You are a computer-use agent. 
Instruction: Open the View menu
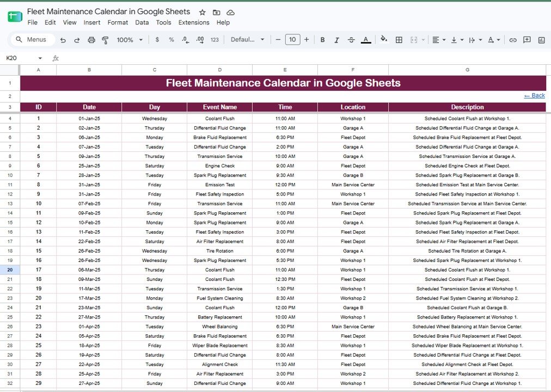(70, 22)
